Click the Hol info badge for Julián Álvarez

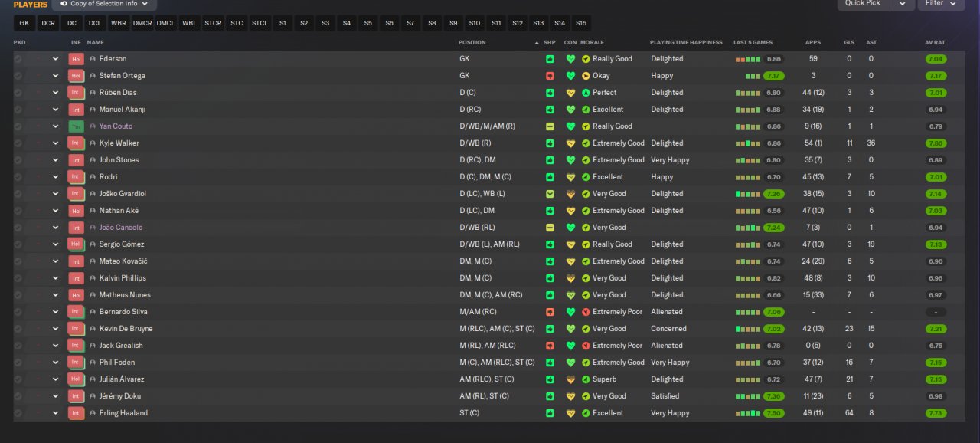pyautogui.click(x=76, y=379)
